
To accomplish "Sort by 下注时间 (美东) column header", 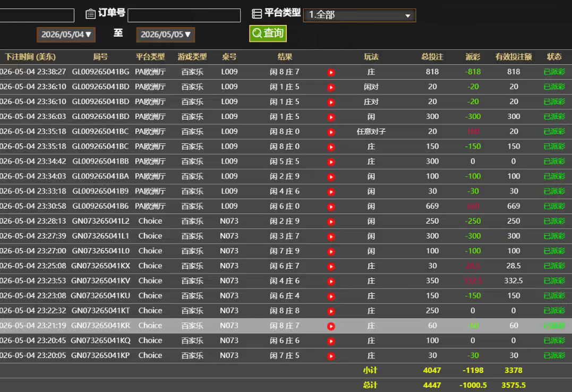I will coord(30,57).
